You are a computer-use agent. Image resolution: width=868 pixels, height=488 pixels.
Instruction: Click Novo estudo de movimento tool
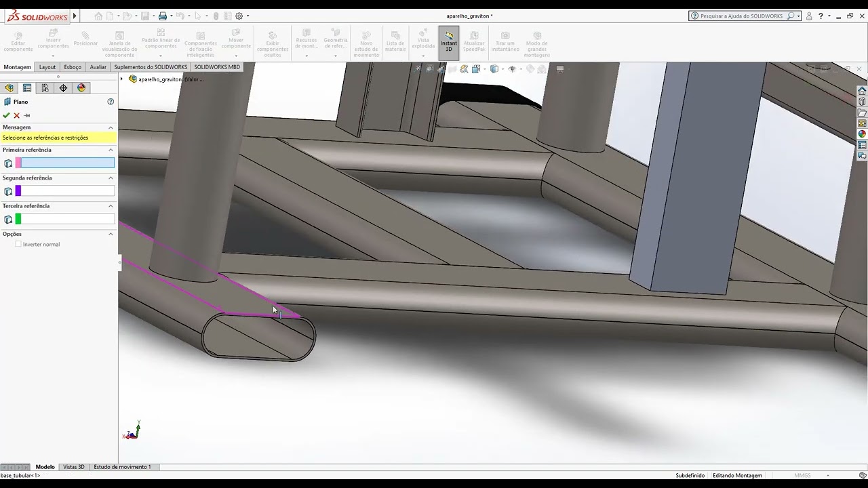coord(366,44)
